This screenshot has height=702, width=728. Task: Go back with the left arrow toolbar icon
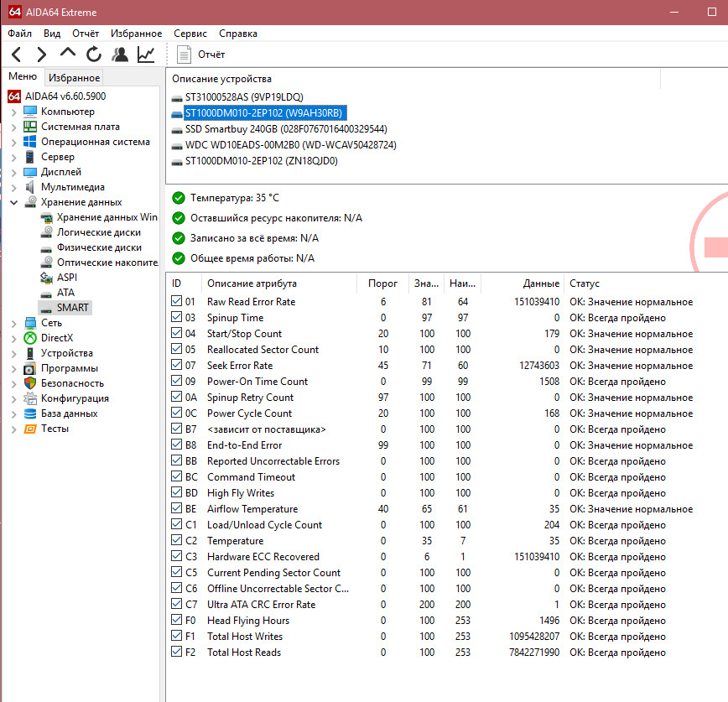pyautogui.click(x=17, y=55)
